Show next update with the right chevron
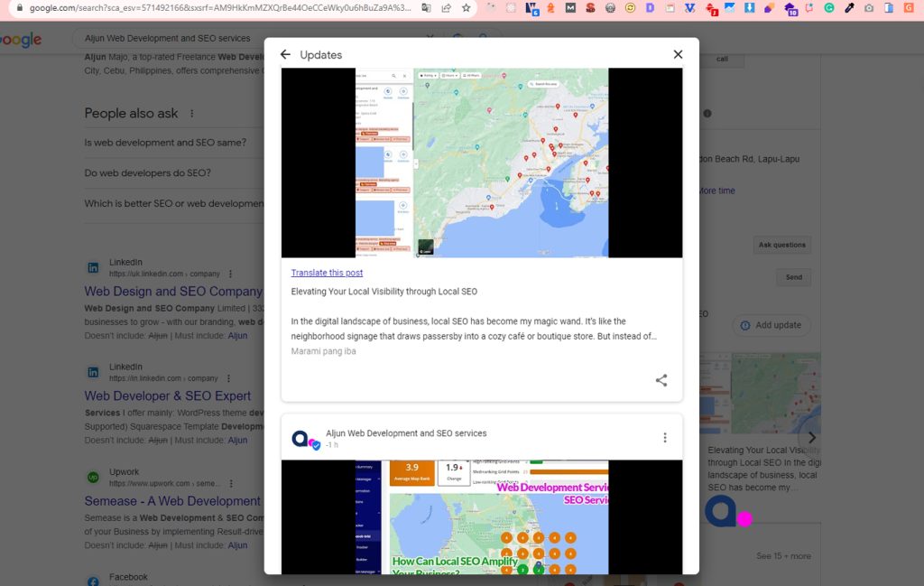Screen dimensions: 924x586 (x=811, y=437)
